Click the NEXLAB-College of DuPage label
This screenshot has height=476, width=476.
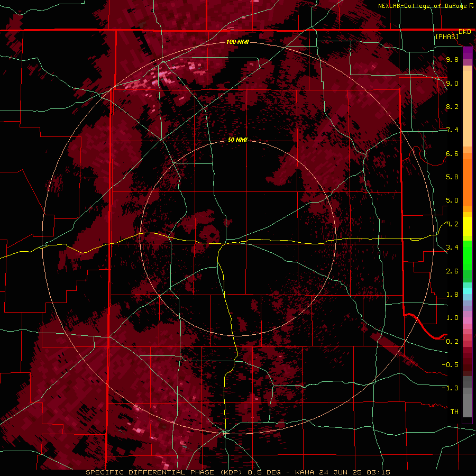tap(422, 6)
